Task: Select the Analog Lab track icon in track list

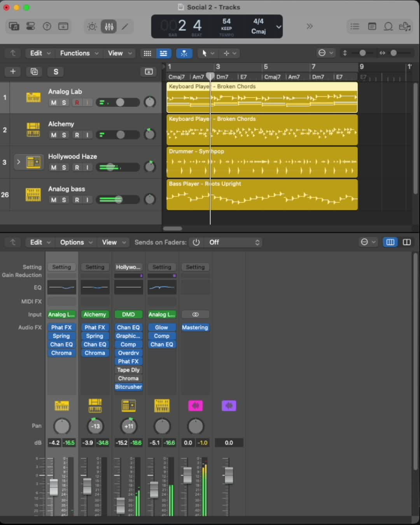Action: [33, 97]
